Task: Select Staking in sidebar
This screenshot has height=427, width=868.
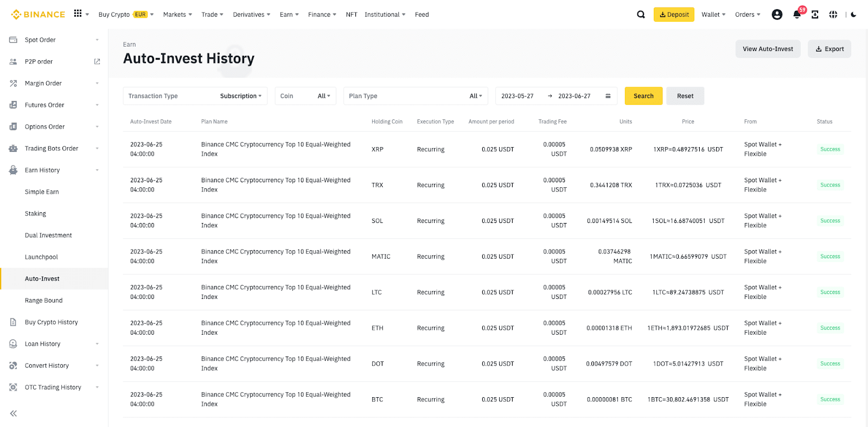Action: [35, 213]
